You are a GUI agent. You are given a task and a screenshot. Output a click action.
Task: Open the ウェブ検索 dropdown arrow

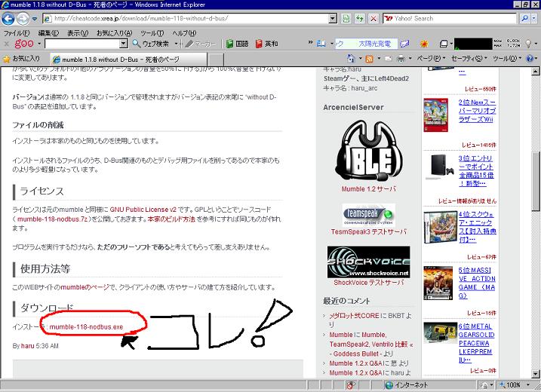coord(176,44)
